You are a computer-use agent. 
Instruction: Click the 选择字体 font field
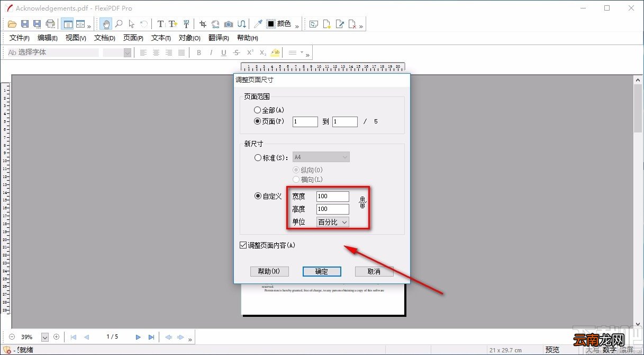(x=53, y=52)
